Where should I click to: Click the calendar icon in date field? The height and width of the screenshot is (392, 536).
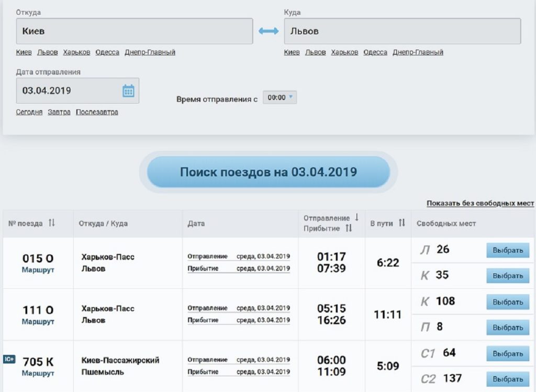click(x=128, y=91)
